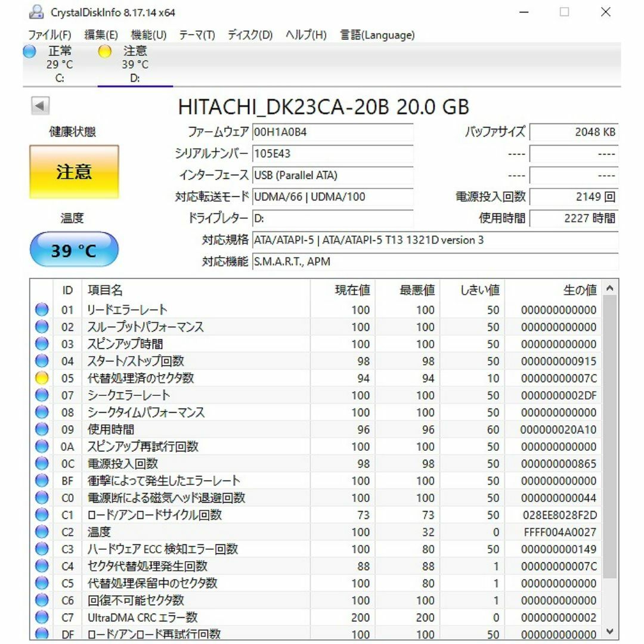
Task: Click the blue status dot for attribute C6
Action: pyautogui.click(x=42, y=600)
